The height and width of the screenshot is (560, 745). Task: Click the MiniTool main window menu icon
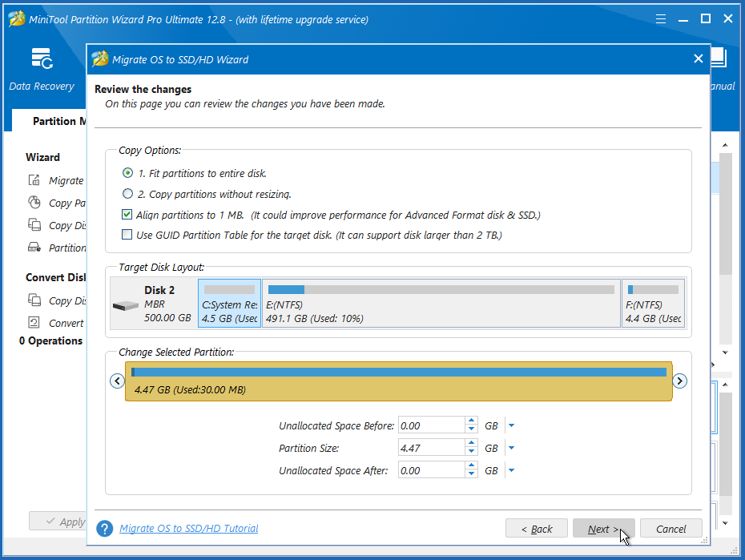click(660, 19)
